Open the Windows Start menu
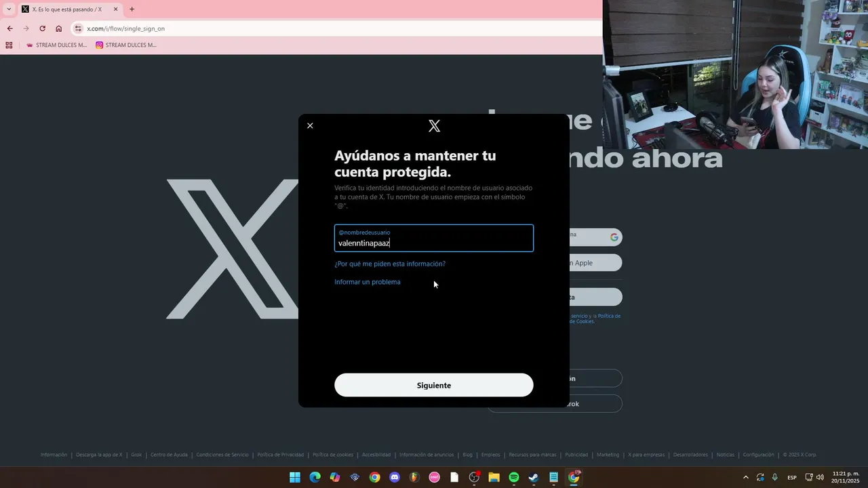Viewport: 868px width, 488px height. tap(295, 477)
